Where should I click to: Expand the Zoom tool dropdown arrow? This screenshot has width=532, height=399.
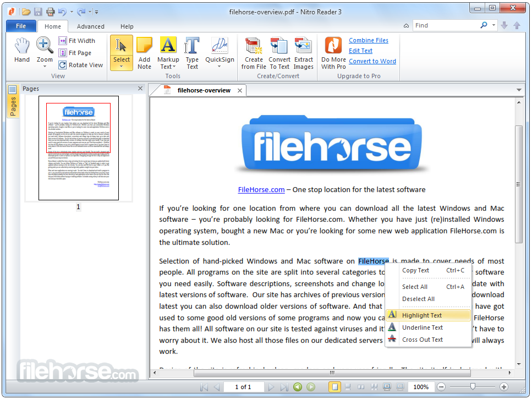pyautogui.click(x=45, y=67)
